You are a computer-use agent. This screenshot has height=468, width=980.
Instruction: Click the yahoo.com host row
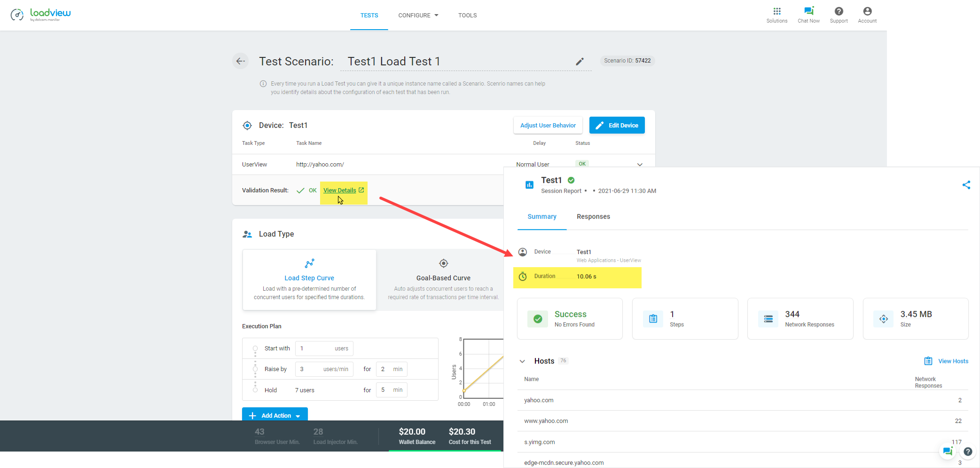(x=743, y=400)
